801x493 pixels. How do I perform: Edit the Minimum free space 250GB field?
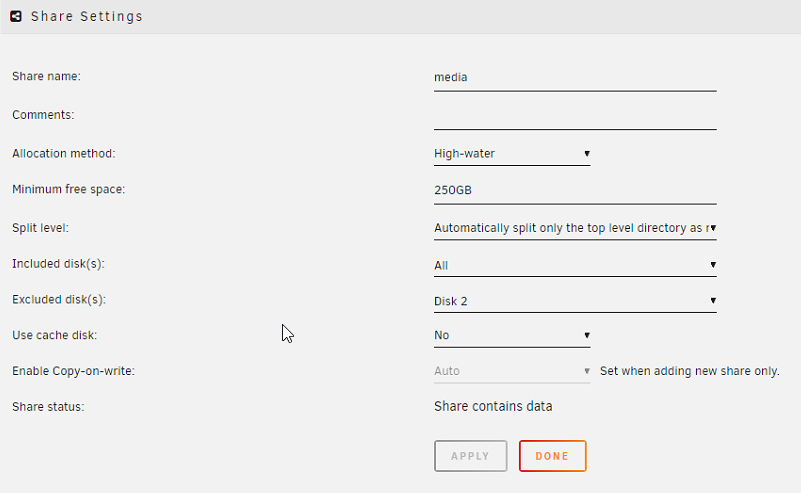tap(575, 191)
